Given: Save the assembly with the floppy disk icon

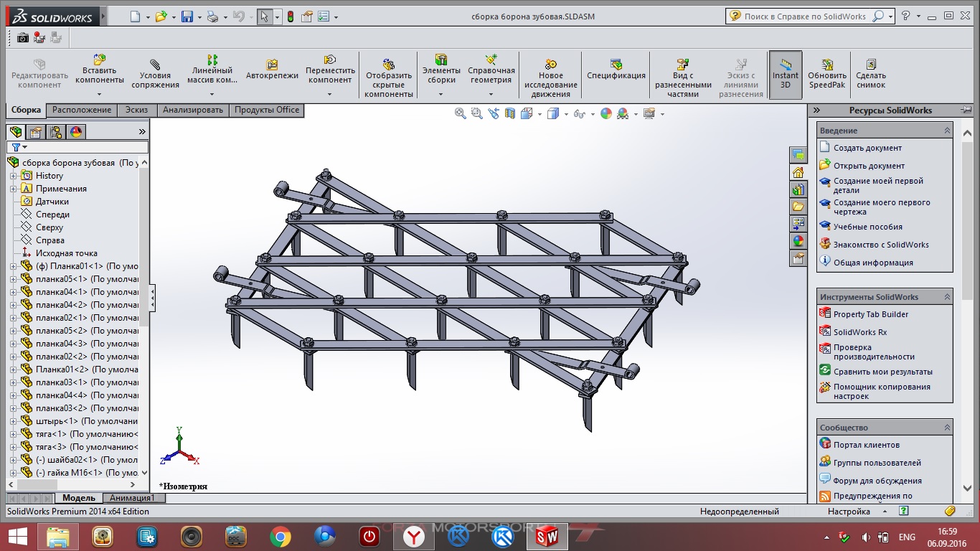Looking at the screenshot, I should [187, 17].
